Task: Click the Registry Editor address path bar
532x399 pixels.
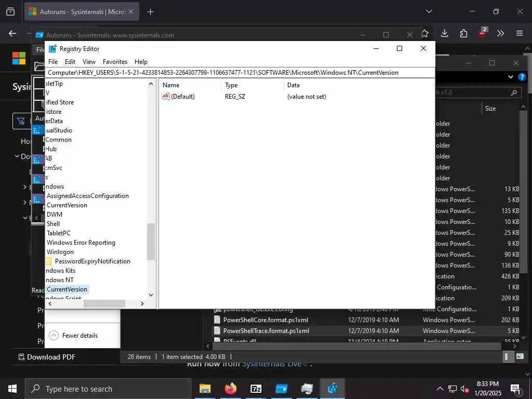Action: pos(240,73)
